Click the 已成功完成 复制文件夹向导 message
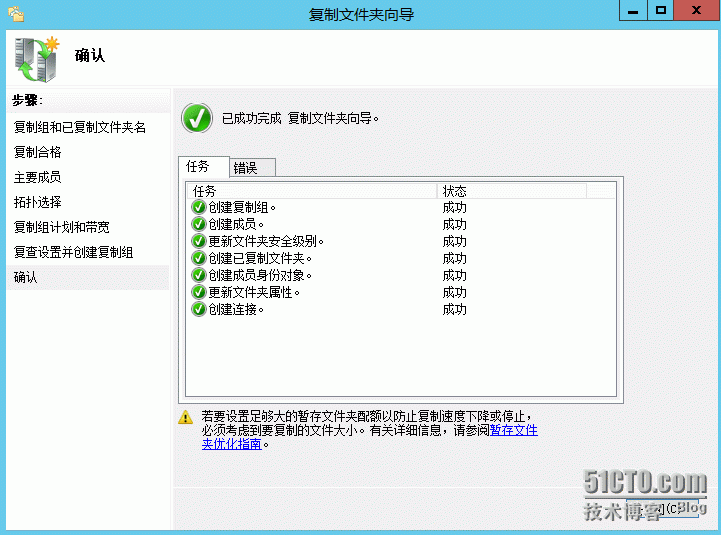 point(300,119)
